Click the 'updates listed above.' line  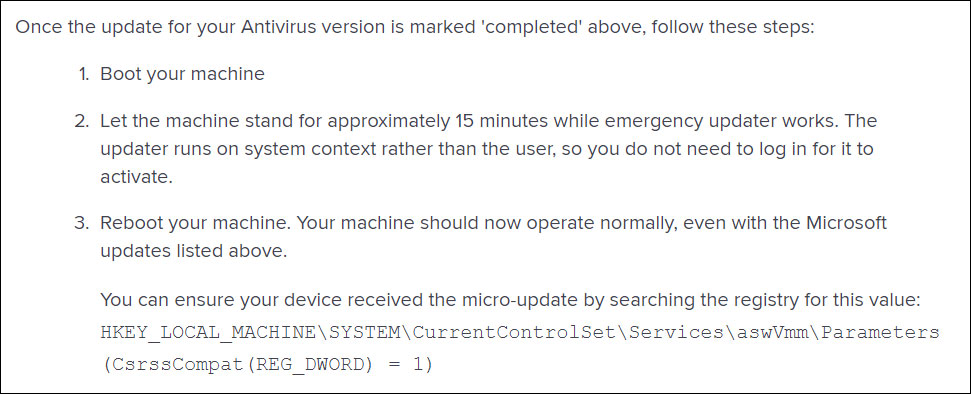(x=193, y=252)
